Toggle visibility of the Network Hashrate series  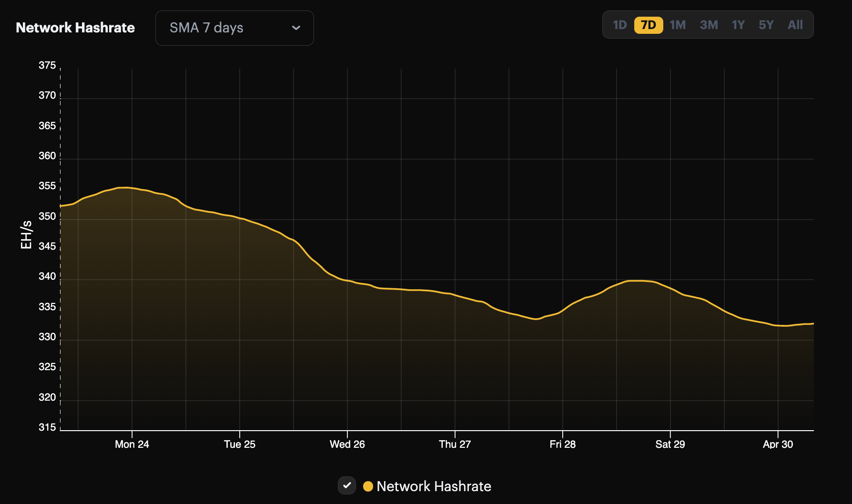347,485
